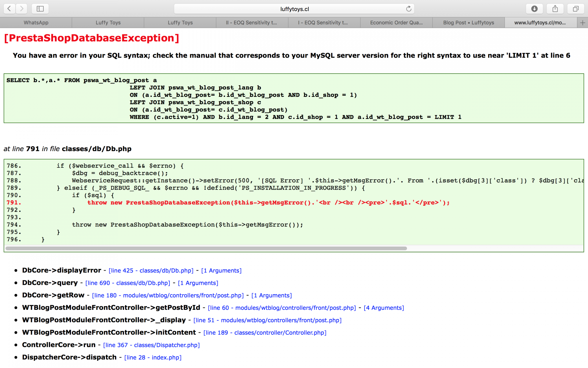Open link line 425 classes/db/Db.php
Screen dimensions: 588x368
(151, 271)
